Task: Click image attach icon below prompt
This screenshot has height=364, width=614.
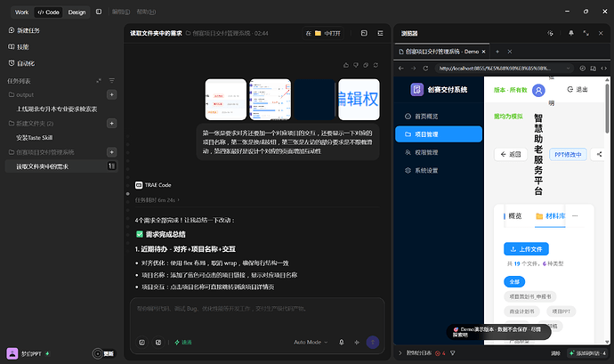Action: pyautogui.click(x=158, y=342)
